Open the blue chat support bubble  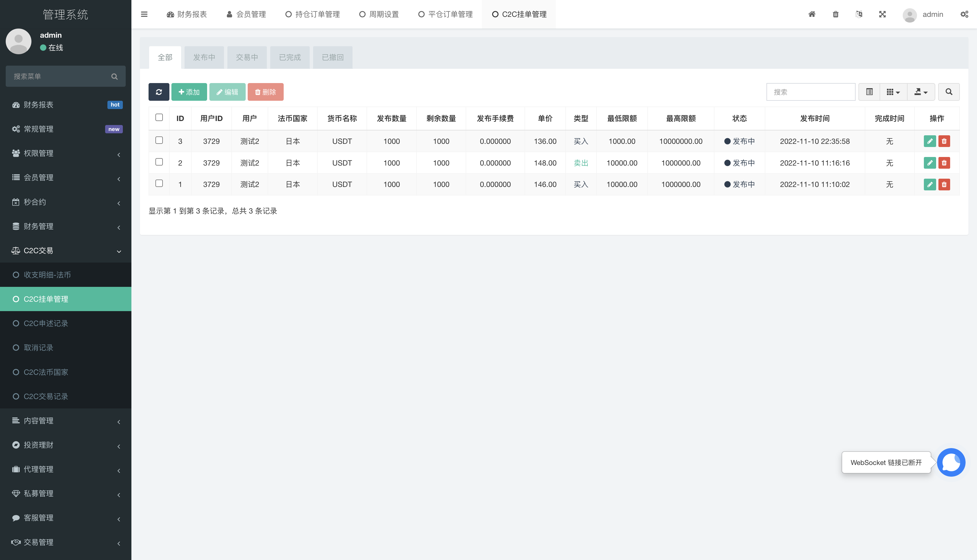[x=951, y=462]
